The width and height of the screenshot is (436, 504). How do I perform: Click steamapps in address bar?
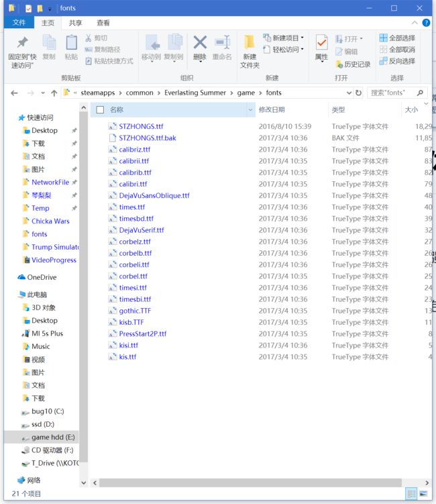pyautogui.click(x=98, y=93)
